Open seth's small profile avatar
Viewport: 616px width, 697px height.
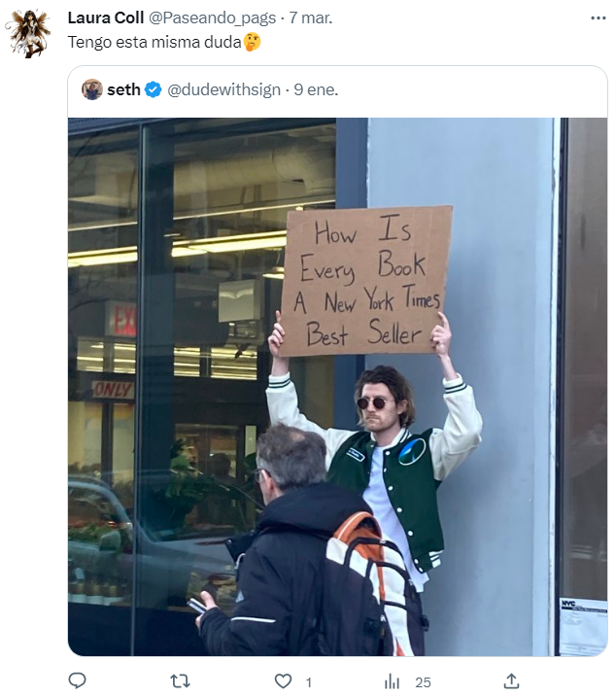click(92, 89)
